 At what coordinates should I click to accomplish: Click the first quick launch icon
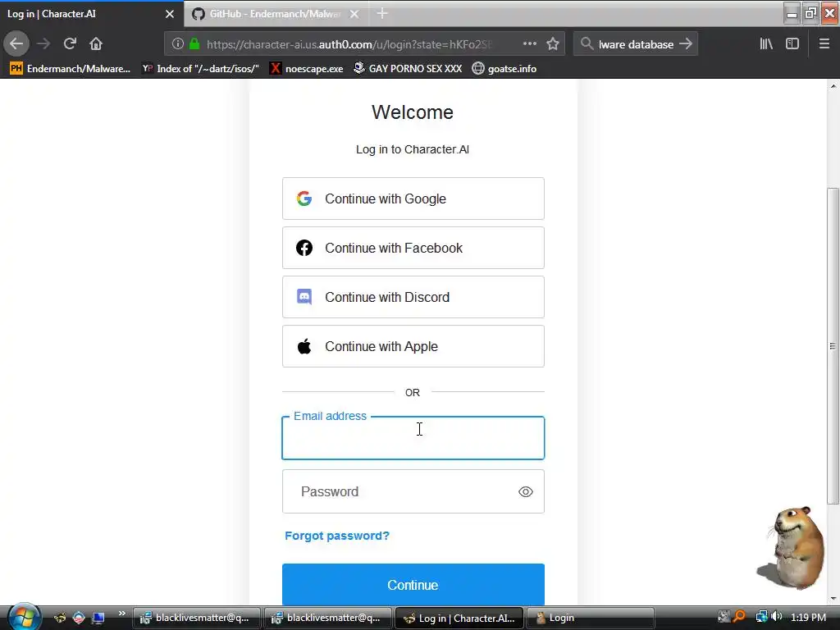point(60,618)
